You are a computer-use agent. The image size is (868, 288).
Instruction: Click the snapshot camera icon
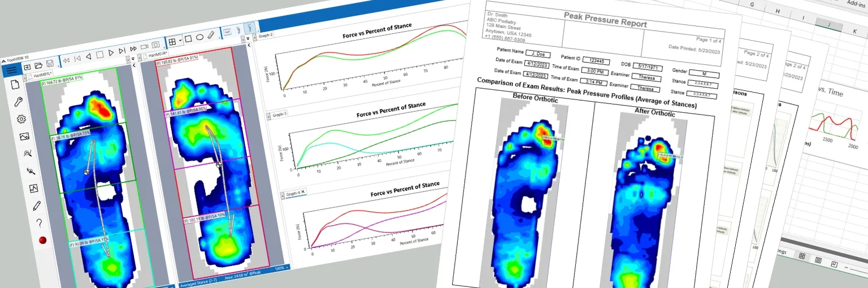[155, 45]
